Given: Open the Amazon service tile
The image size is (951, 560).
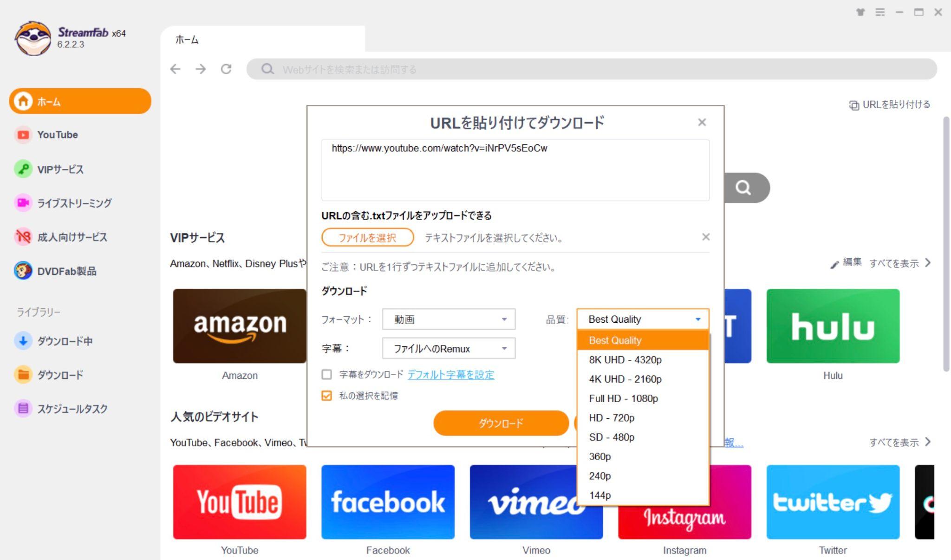Looking at the screenshot, I should (240, 326).
